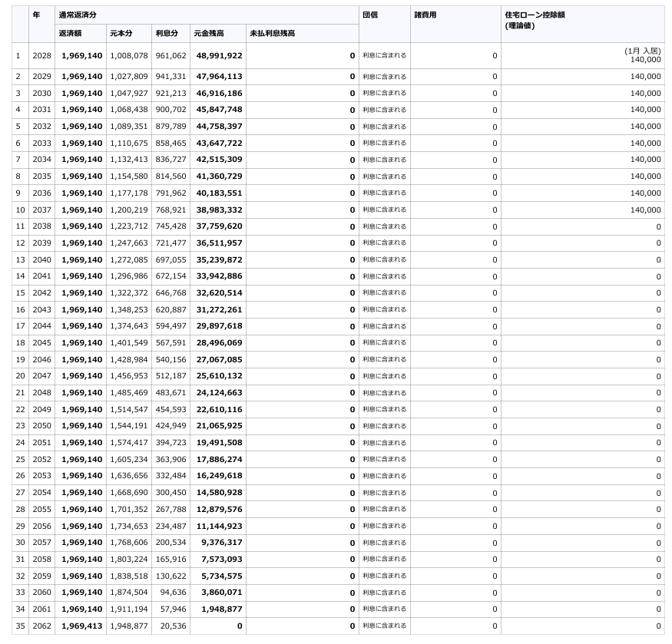Select interest value 594,497
This screenshot has width=672, height=644.
coord(171,326)
